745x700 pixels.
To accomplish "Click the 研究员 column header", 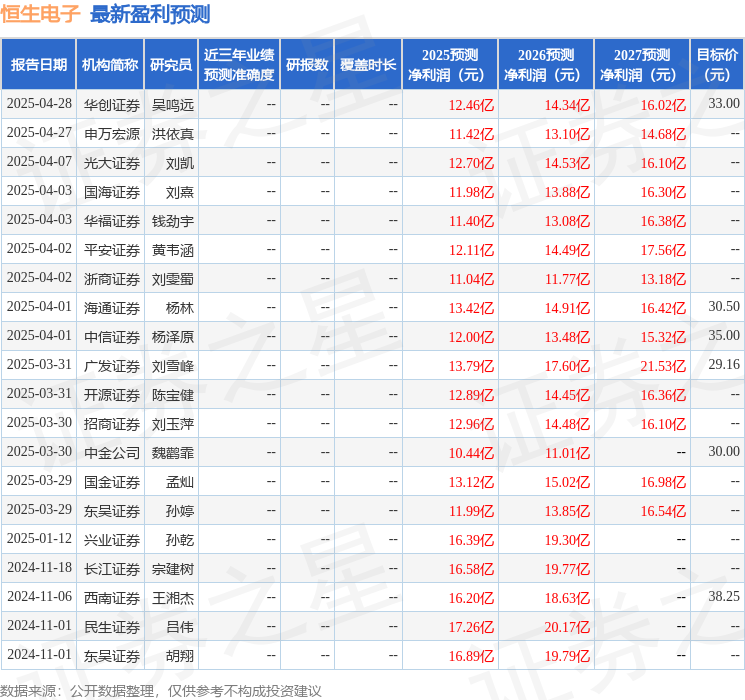I will 171,65.
